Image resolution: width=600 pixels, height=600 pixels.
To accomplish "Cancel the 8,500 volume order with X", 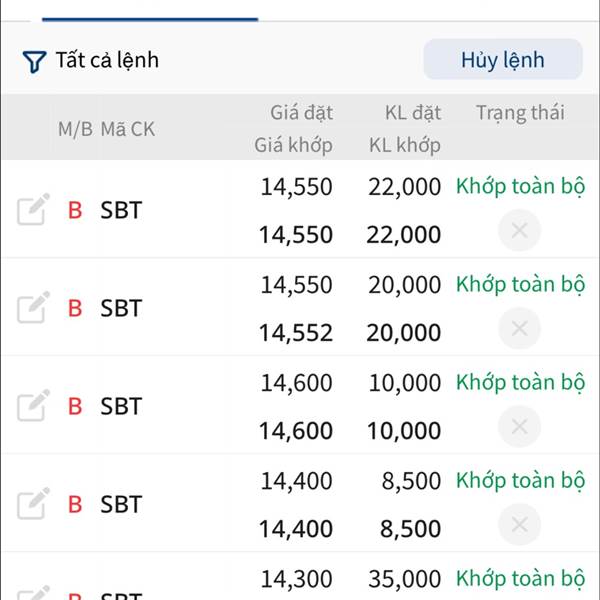I will (519, 524).
